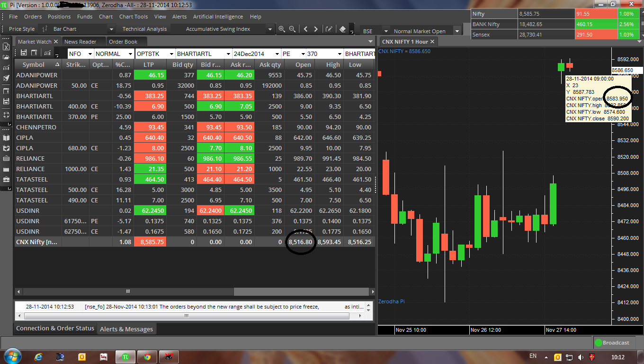This screenshot has height=364, width=644.
Task: Click the book with checkmark icon in sidebar
Action: pyautogui.click(x=6, y=148)
